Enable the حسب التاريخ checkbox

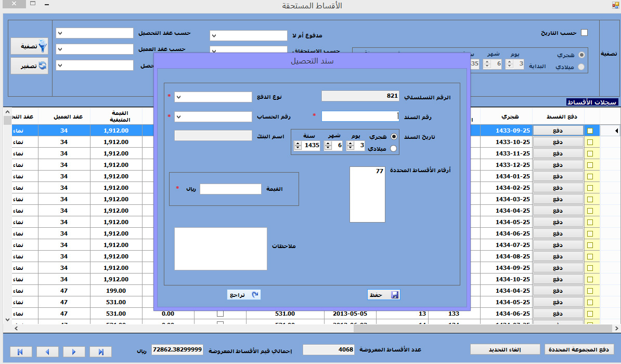[x=584, y=33]
